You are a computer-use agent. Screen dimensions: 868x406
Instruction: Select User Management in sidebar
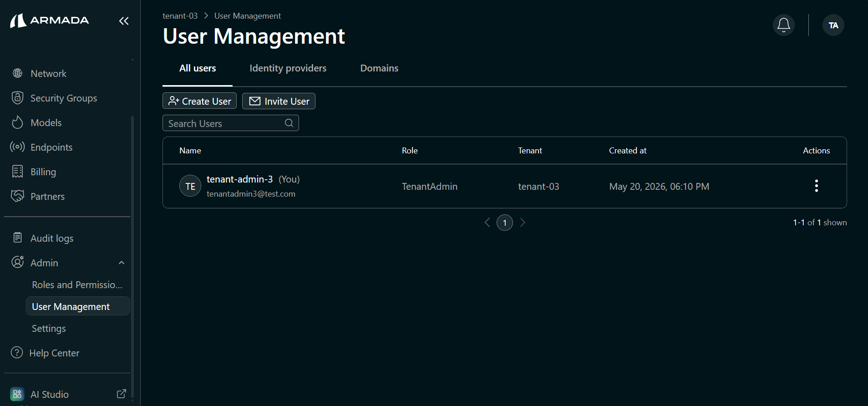[78, 306]
